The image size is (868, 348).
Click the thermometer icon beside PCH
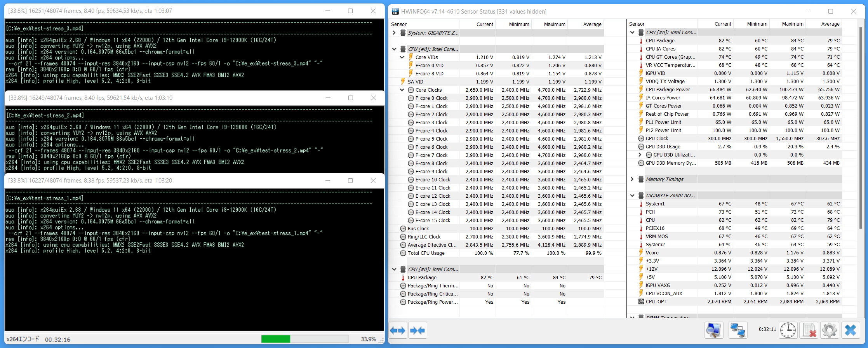(x=641, y=212)
